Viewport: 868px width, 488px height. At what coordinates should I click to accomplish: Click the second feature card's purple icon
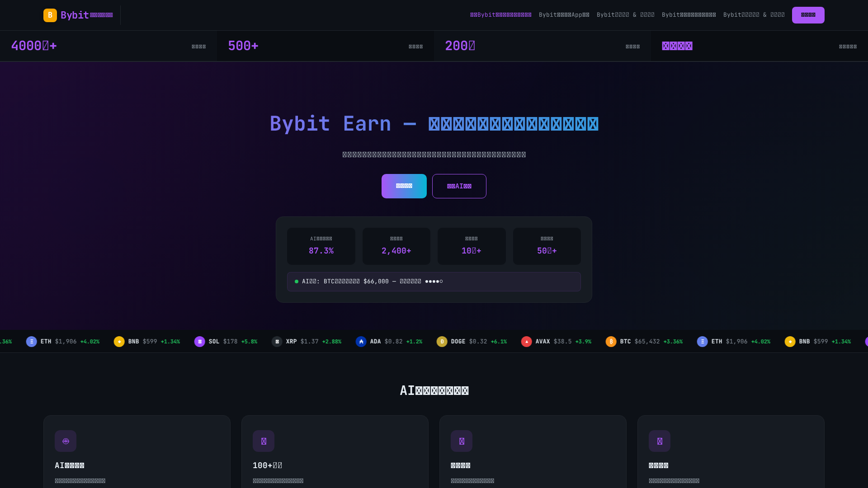pos(264,441)
